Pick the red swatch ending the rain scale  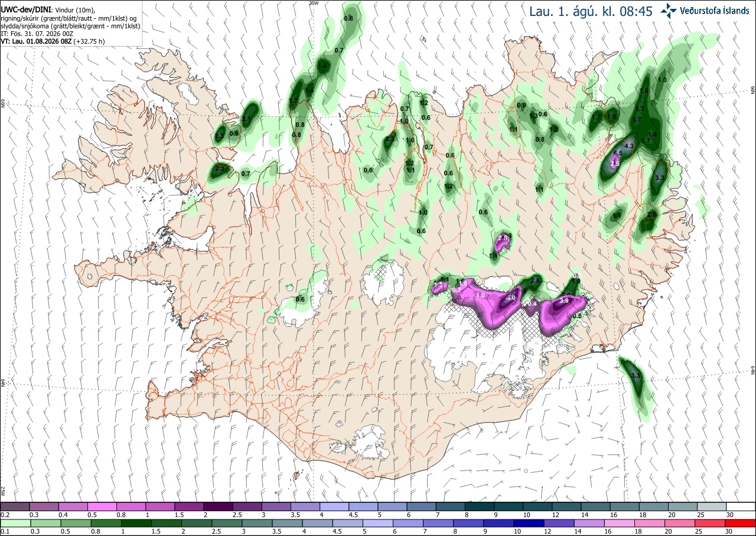coord(741,523)
